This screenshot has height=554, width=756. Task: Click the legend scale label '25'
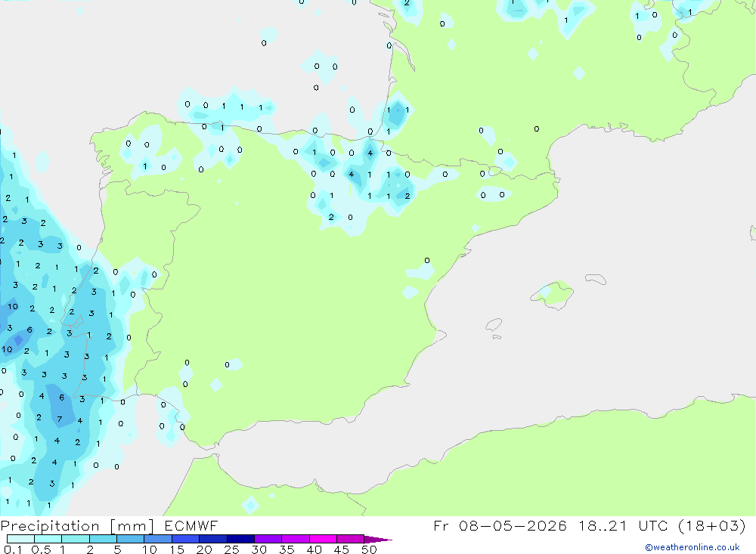[231, 549]
